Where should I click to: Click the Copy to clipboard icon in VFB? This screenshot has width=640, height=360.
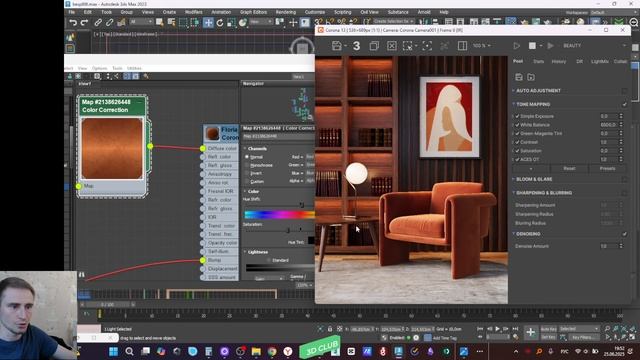click(x=374, y=46)
